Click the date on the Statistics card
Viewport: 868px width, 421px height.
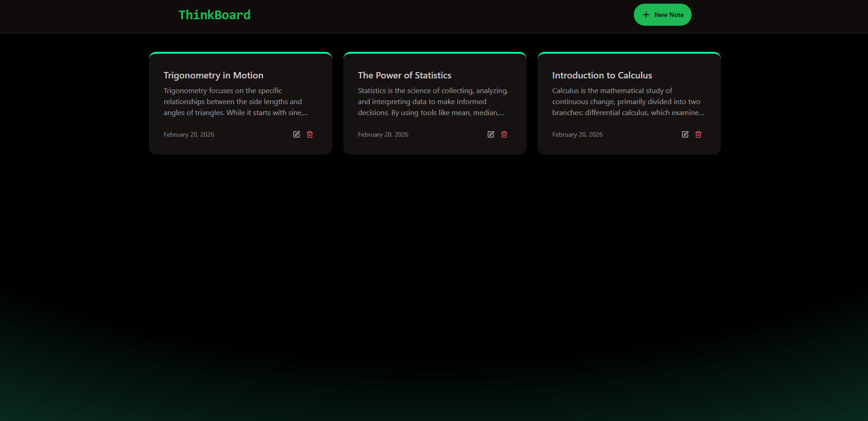[x=383, y=134]
